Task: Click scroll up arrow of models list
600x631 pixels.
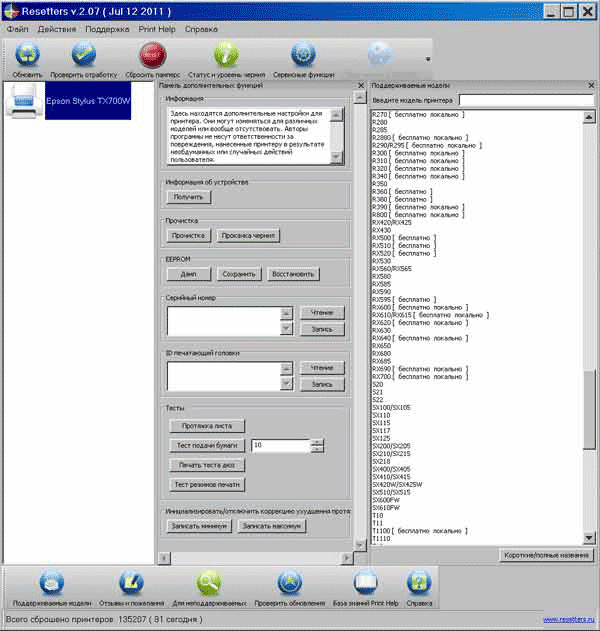Action: 589,117
